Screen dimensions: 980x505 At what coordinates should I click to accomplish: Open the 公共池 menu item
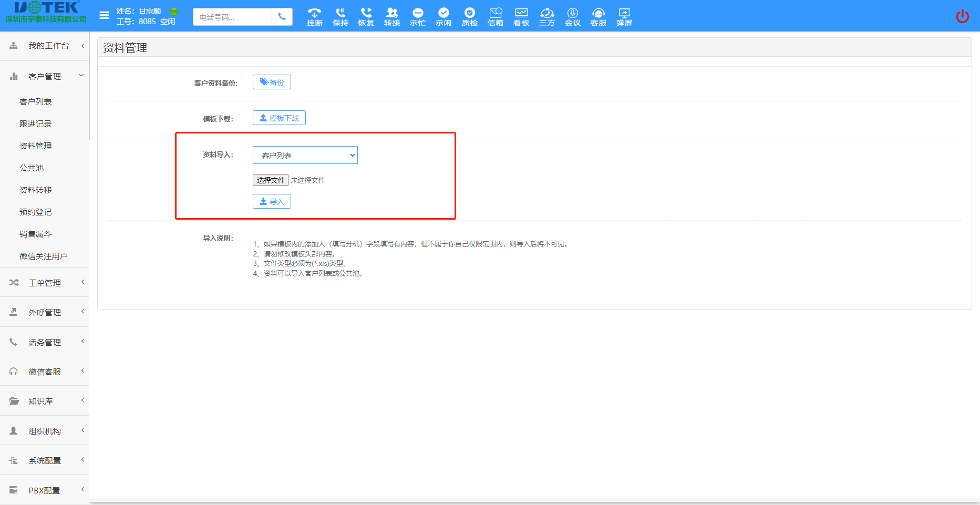coord(32,168)
